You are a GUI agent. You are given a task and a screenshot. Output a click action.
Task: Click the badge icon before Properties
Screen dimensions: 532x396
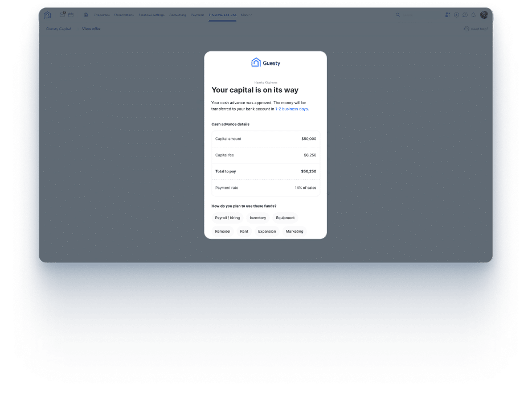coord(86,15)
